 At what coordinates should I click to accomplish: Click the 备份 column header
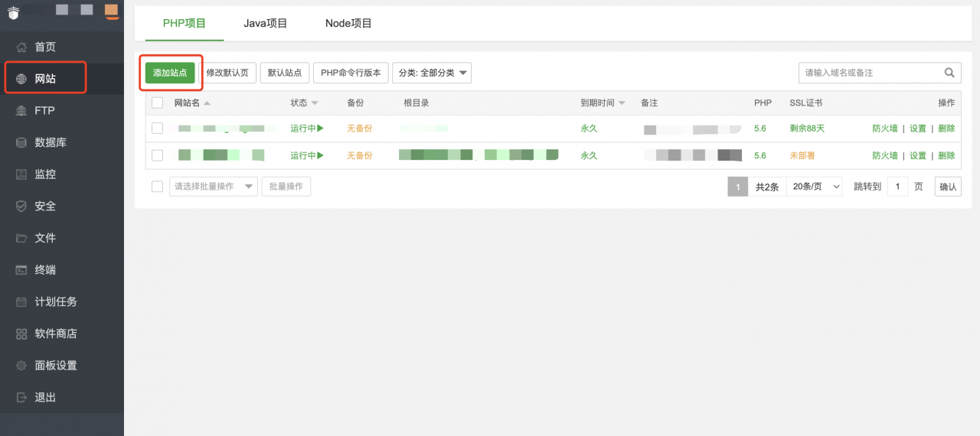tap(355, 102)
